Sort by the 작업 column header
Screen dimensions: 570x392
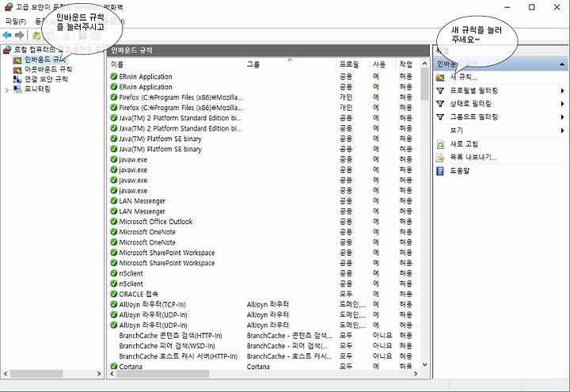click(407, 64)
